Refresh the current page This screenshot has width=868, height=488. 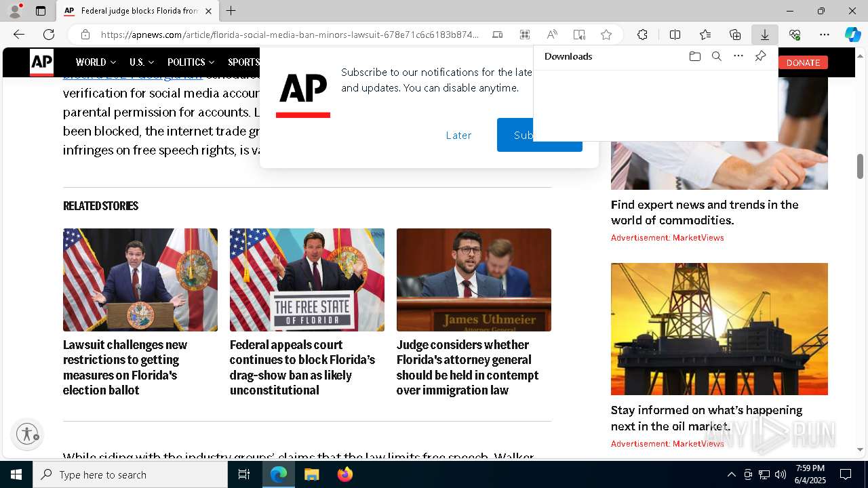(49, 35)
